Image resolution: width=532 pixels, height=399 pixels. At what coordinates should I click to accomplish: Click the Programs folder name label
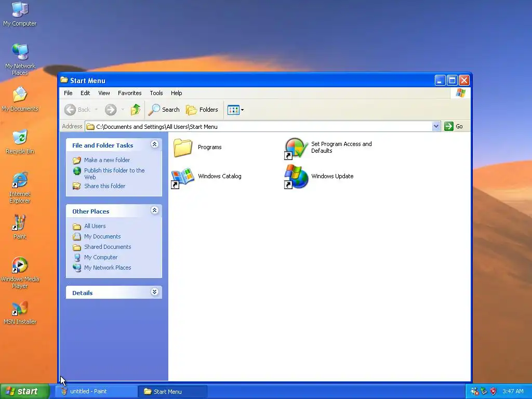tap(210, 147)
